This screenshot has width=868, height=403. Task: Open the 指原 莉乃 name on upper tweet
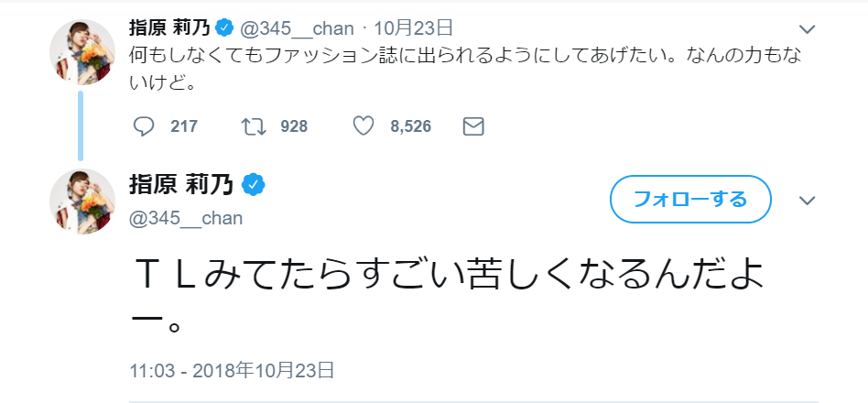[169, 28]
